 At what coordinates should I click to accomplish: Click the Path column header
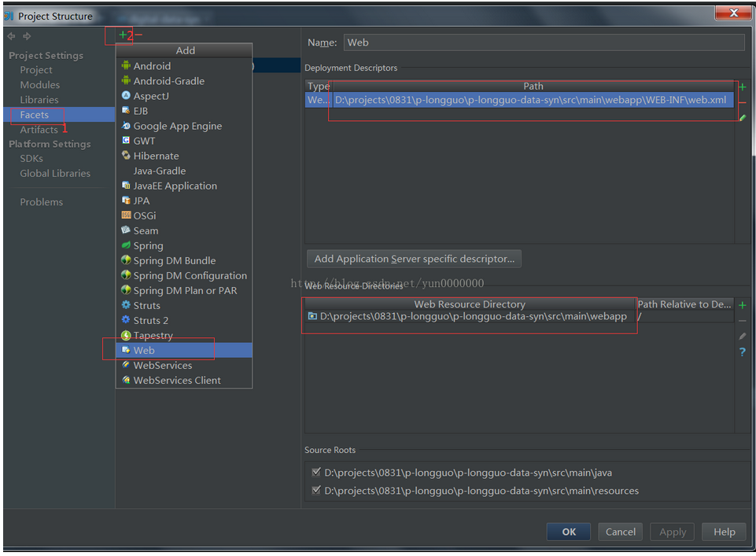point(533,86)
